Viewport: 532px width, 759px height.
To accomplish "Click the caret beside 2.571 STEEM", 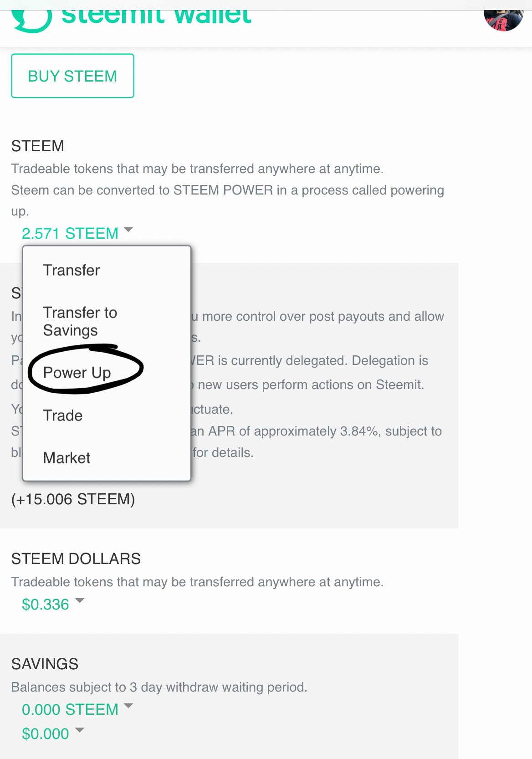I will tap(128, 230).
